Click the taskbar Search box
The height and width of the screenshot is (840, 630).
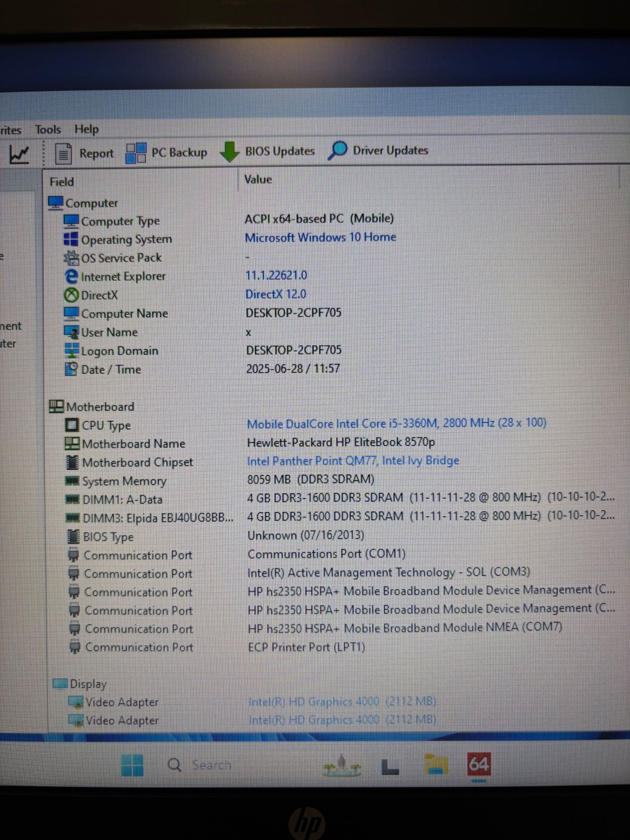200,764
